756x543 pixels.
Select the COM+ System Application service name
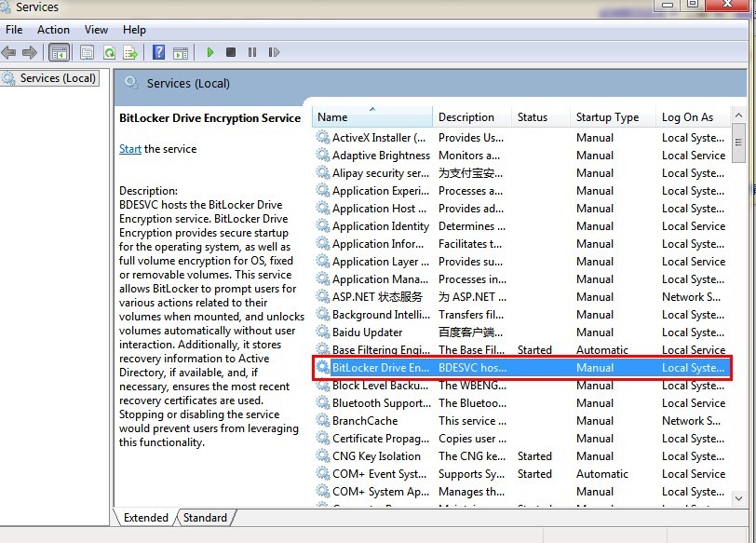[x=381, y=492]
